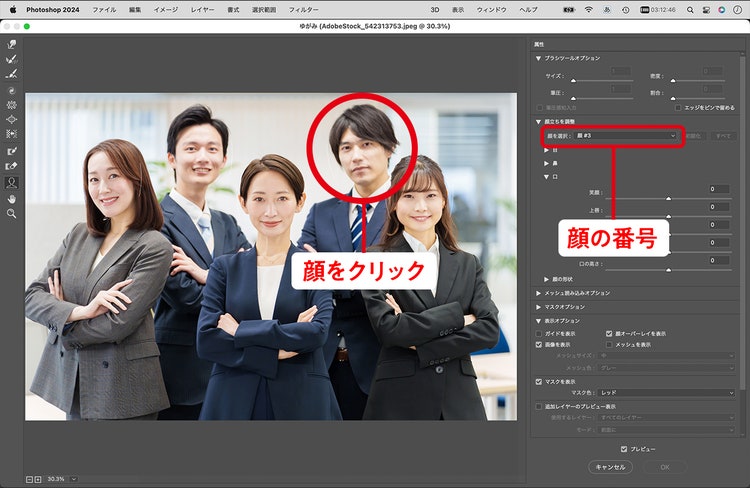Screen dimensions: 750x488
Task: Enable メッシュを表示 checkbox
Action: pos(609,344)
